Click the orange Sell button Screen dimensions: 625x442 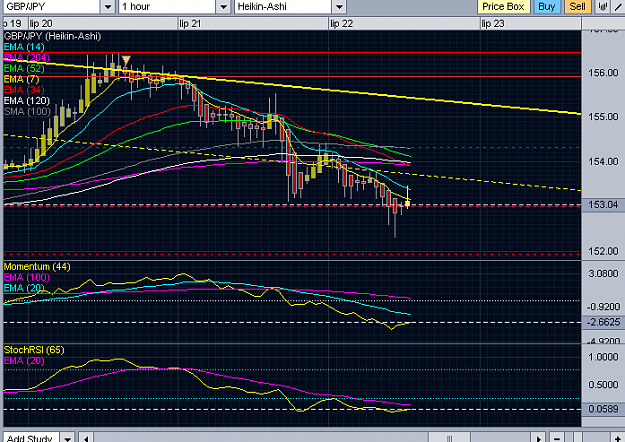pyautogui.click(x=577, y=6)
